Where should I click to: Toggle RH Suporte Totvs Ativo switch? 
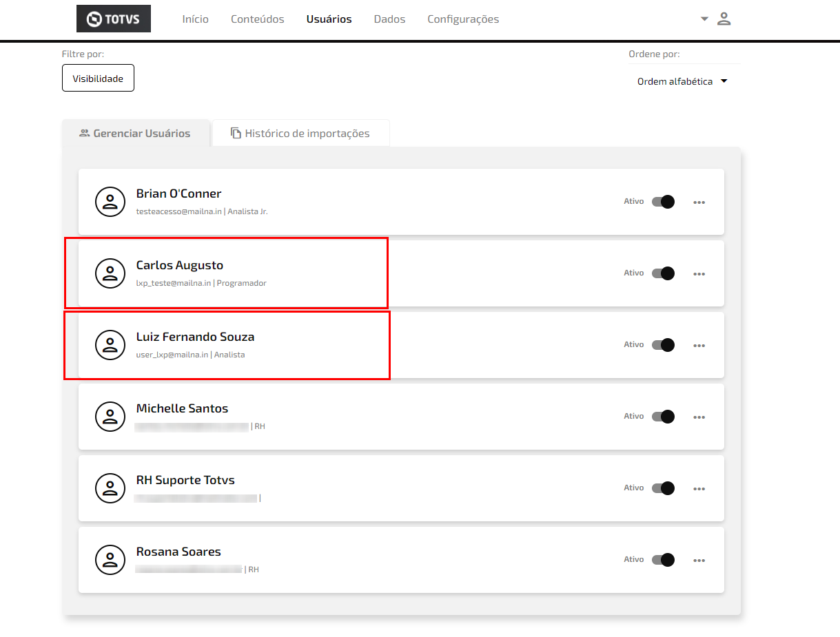[x=663, y=488]
